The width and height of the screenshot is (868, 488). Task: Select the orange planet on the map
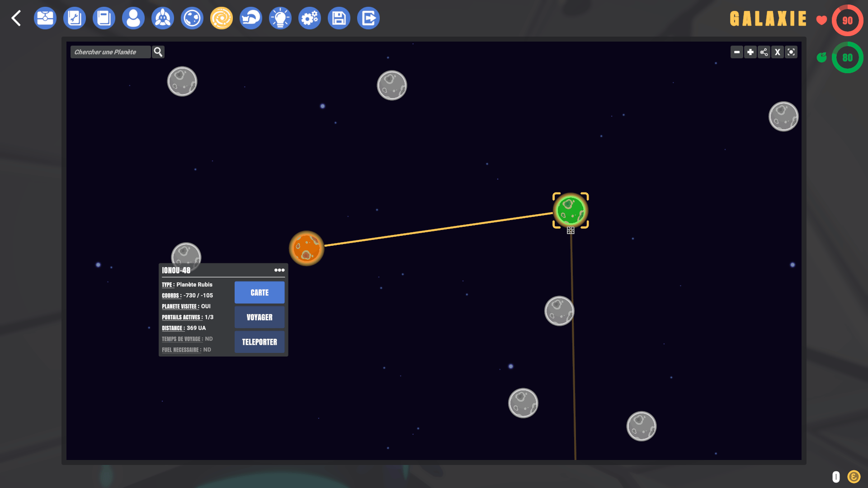tap(307, 249)
